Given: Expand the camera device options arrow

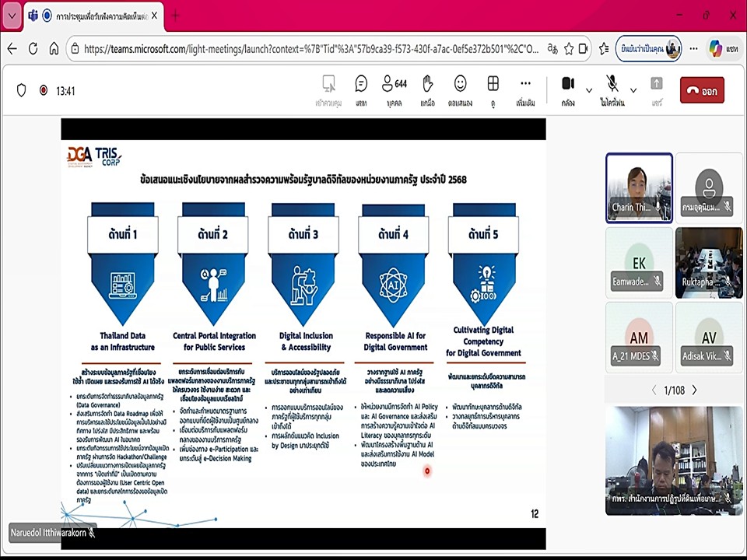Looking at the screenshot, I should tap(589, 90).
